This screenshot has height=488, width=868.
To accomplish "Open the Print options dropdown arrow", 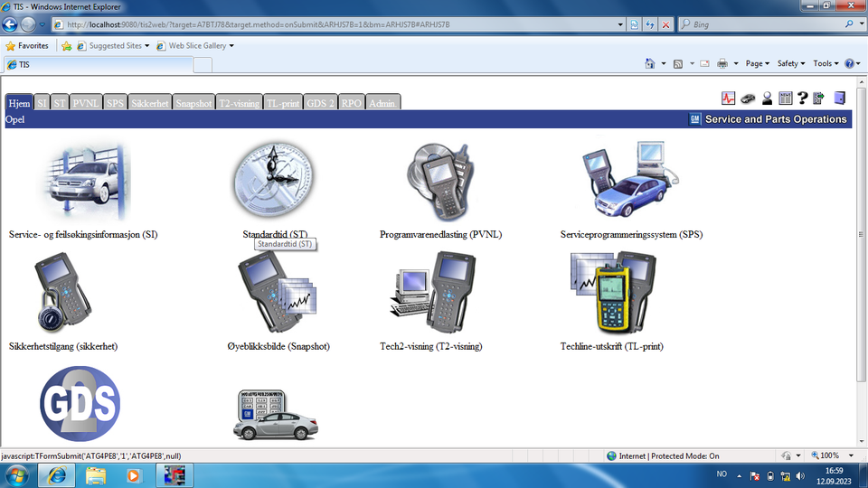I will [x=736, y=63].
